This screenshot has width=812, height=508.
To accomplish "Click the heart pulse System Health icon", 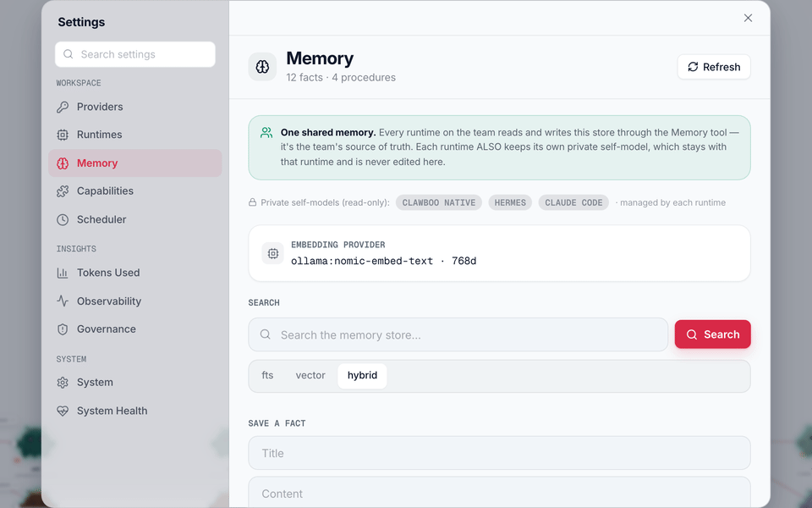I will (63, 411).
